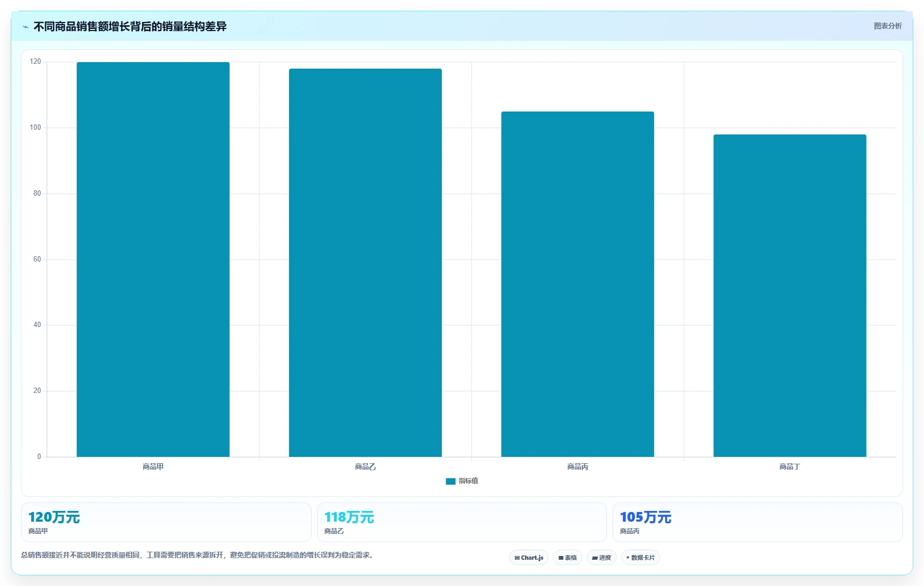Click the 商品甲 x-axis label
The width and height of the screenshot is (924, 586).
(x=153, y=467)
